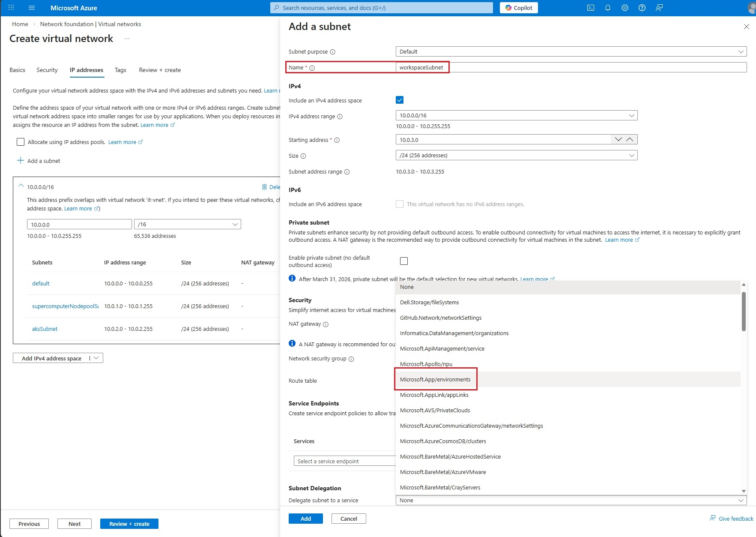Show info tooltip for Starting address
This screenshot has height=537, width=756.
tap(337, 140)
